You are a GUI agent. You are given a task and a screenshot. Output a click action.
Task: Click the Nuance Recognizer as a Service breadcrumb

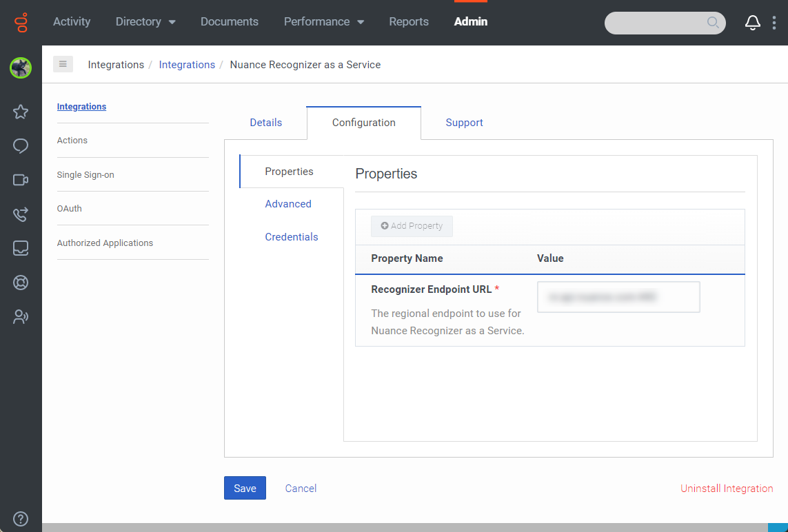coord(305,65)
